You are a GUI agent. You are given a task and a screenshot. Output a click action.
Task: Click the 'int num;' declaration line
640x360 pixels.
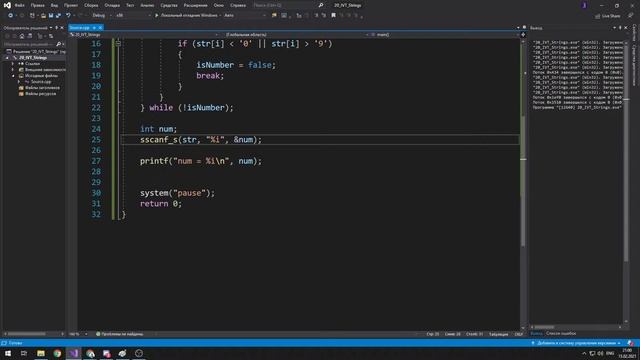point(158,129)
